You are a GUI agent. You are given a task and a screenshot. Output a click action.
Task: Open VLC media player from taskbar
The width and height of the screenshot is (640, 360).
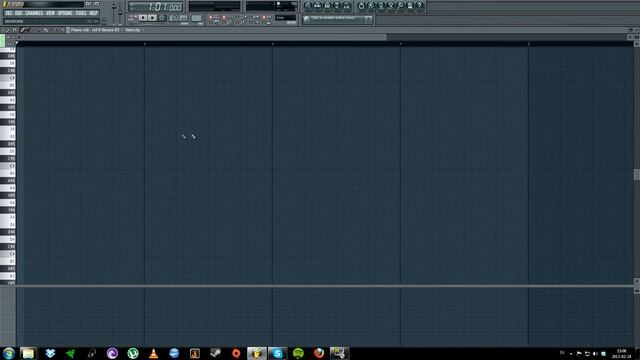coord(153,353)
